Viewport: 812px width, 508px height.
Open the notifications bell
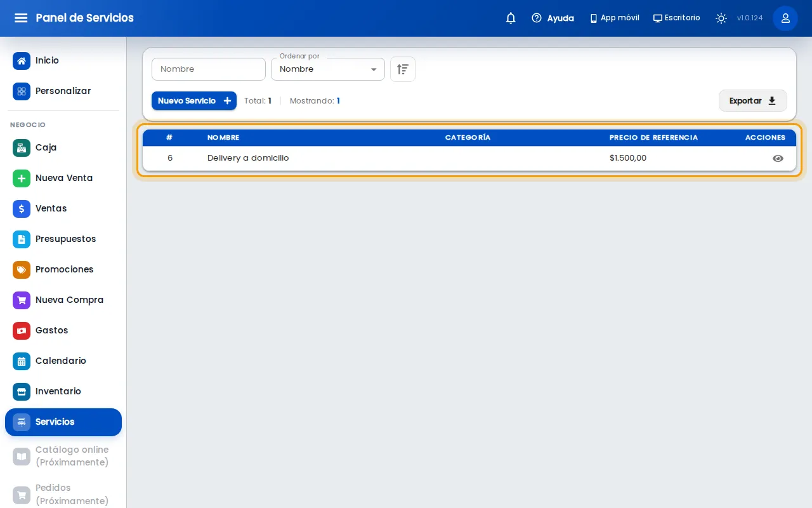[x=511, y=18]
